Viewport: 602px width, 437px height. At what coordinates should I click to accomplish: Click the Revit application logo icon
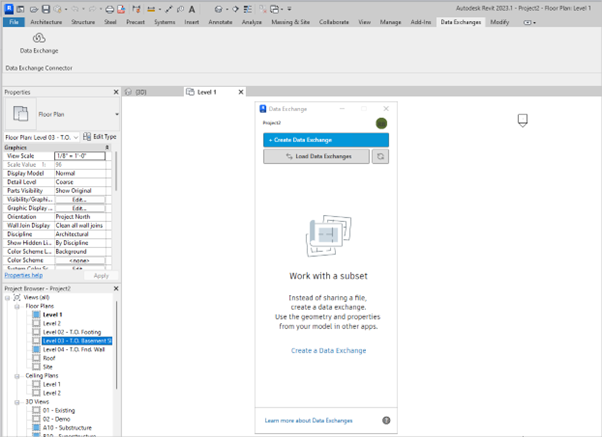[x=8, y=9]
